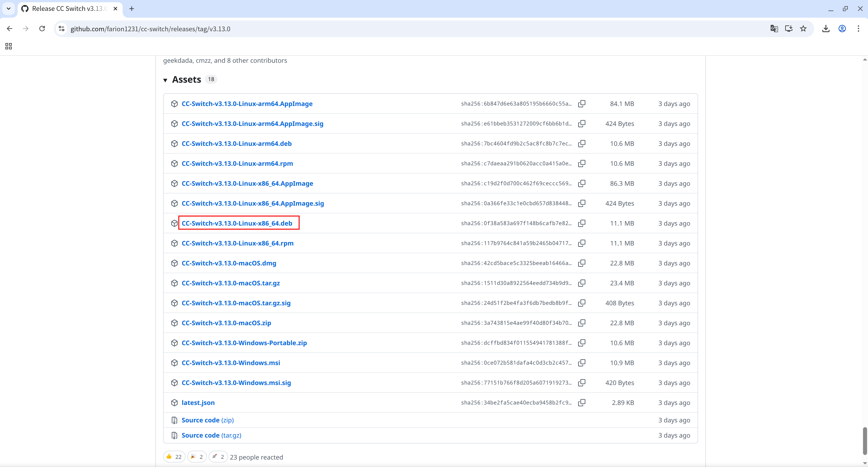Screen dimensions: 868x467
Task: Select the Release CC Switch tab
Action: click(69, 8)
